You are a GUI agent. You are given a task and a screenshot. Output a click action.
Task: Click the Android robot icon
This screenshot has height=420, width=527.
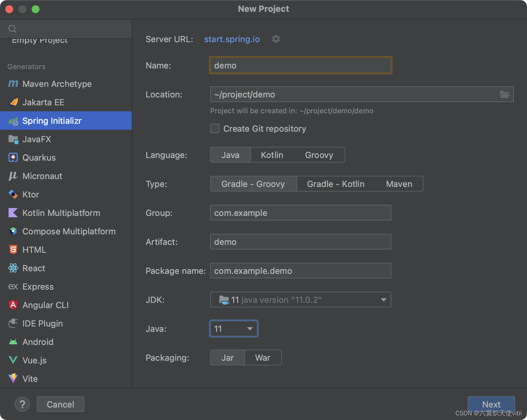pyautogui.click(x=13, y=342)
